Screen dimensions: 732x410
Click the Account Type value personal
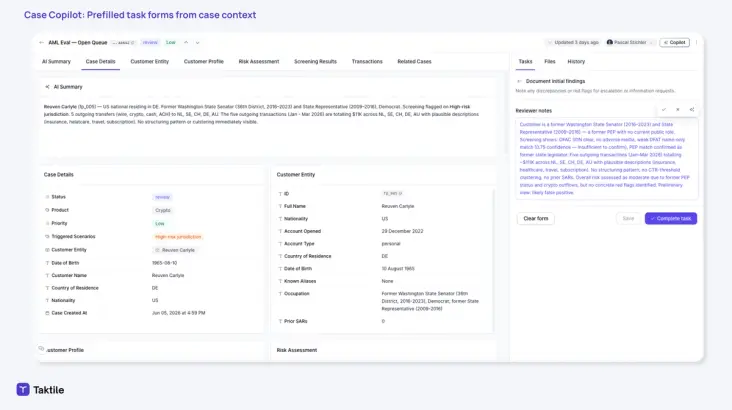(391, 244)
